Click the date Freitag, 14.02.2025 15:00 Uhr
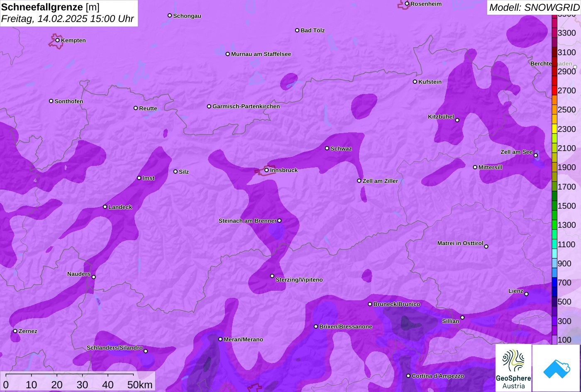Viewport: 581px width, 392px height. (68, 19)
